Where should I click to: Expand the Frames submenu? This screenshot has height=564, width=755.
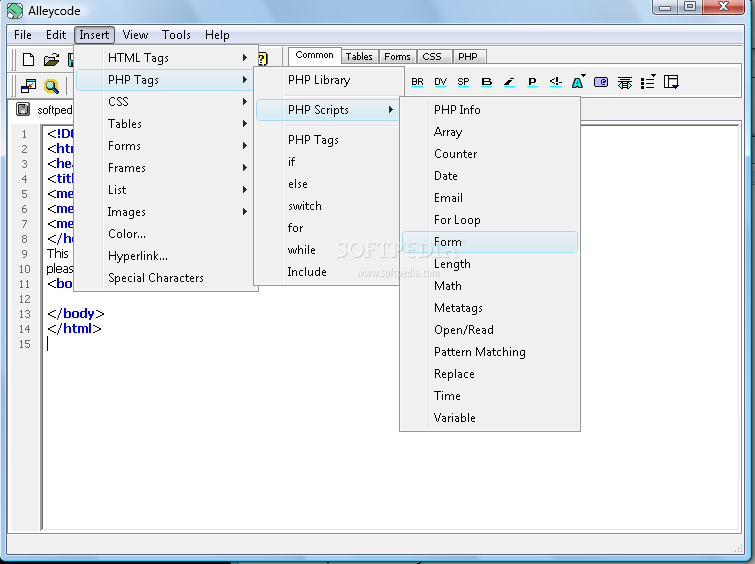click(x=164, y=168)
